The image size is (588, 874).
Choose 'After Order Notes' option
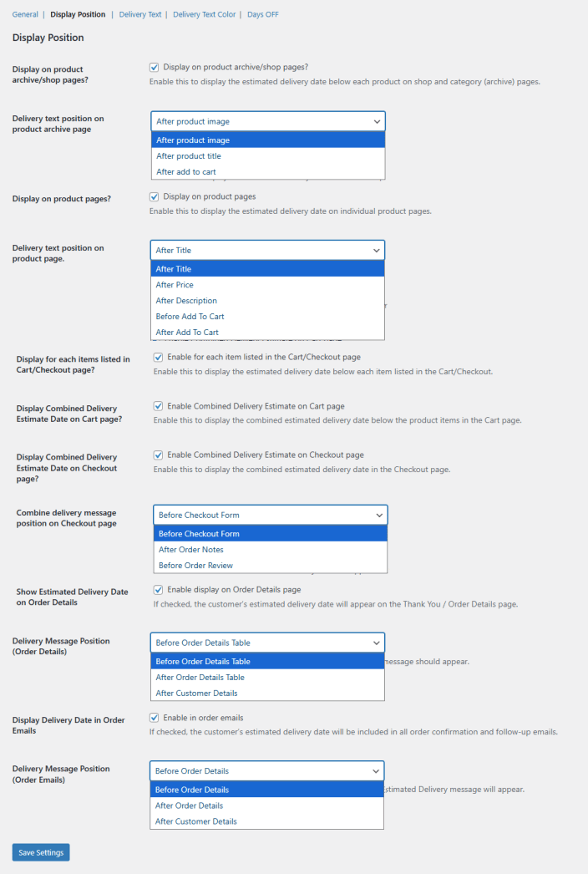coord(191,550)
